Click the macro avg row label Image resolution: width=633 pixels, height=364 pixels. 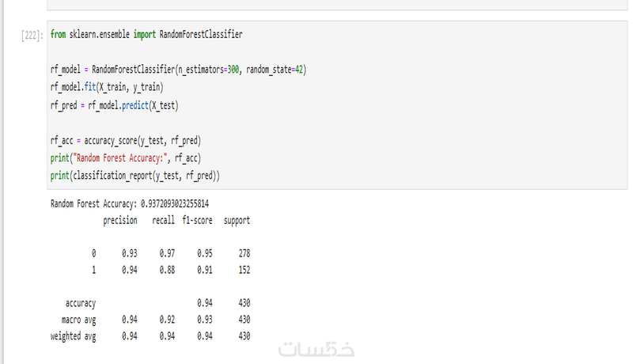(x=78, y=320)
